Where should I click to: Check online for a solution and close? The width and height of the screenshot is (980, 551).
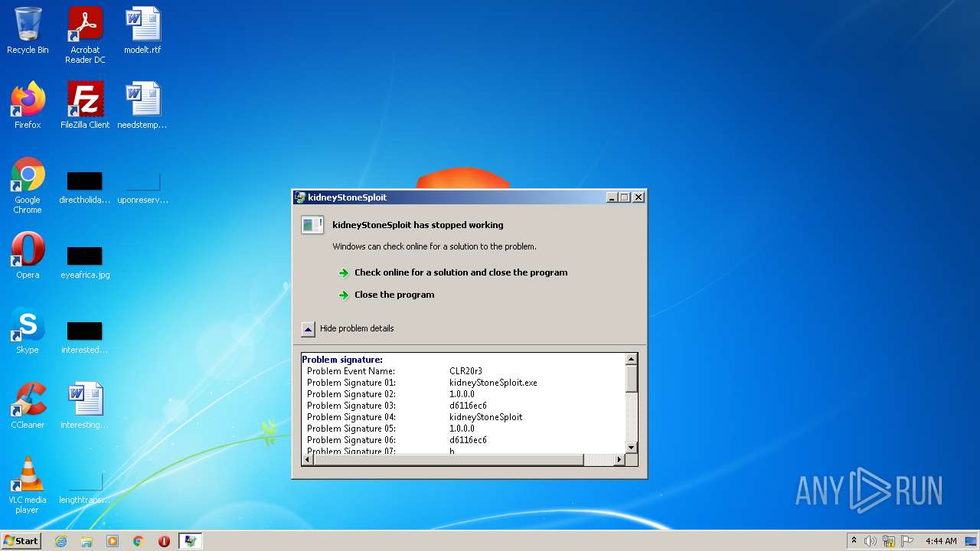click(x=461, y=272)
